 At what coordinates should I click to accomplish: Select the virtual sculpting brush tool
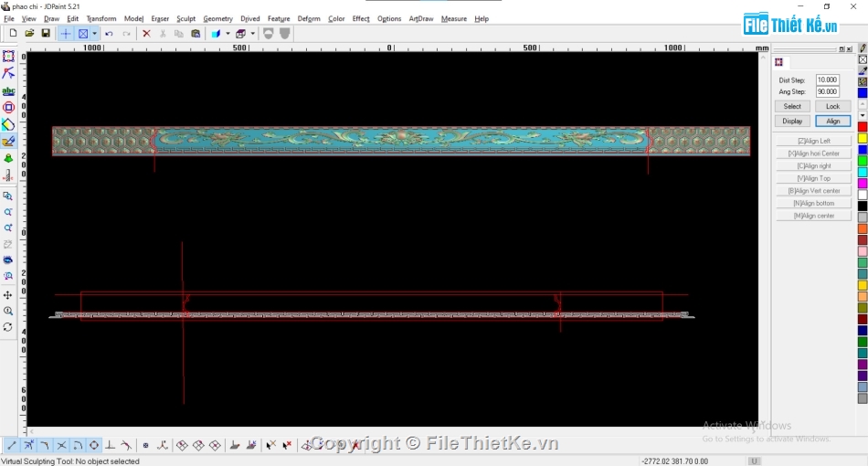click(8, 141)
